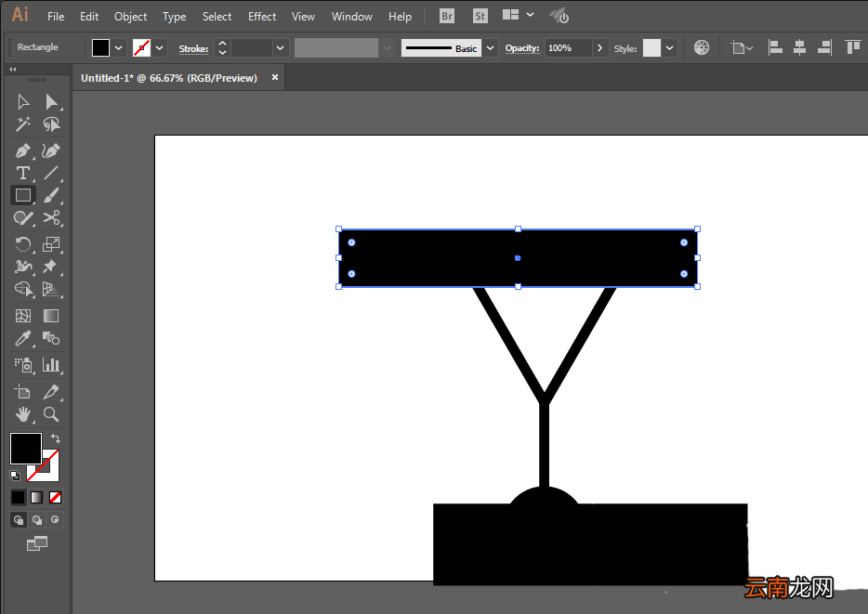Open fill color dropdown in control bar
Viewport: 868px width, 614px height.
click(118, 48)
